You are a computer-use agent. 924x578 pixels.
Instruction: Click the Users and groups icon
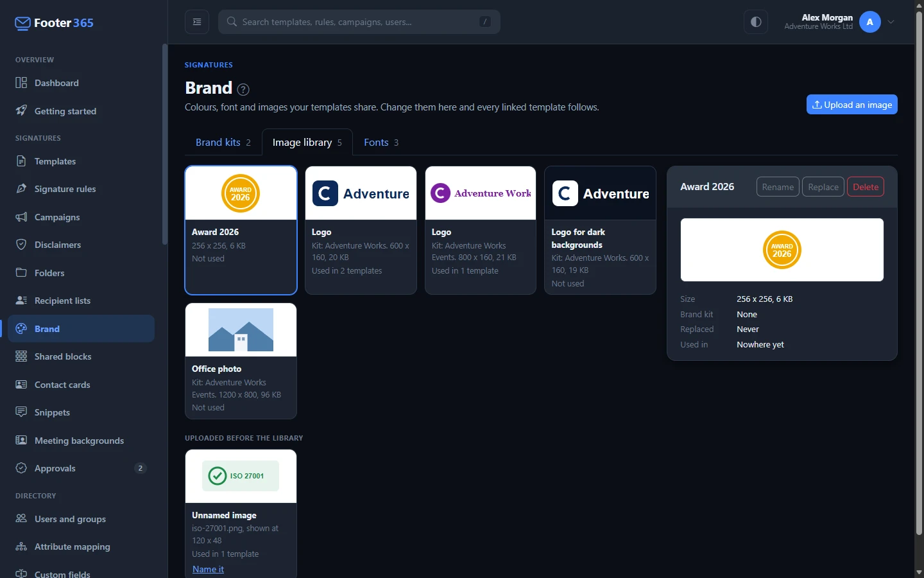click(x=21, y=519)
